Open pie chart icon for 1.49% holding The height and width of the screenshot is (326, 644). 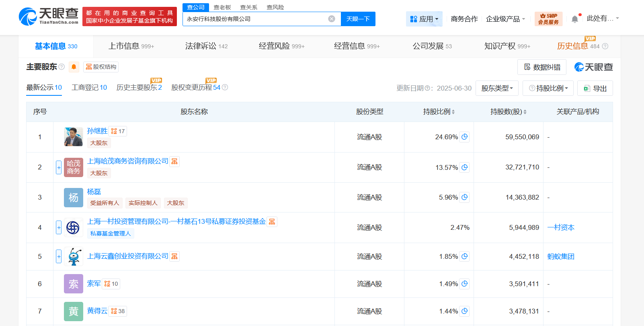pos(465,284)
